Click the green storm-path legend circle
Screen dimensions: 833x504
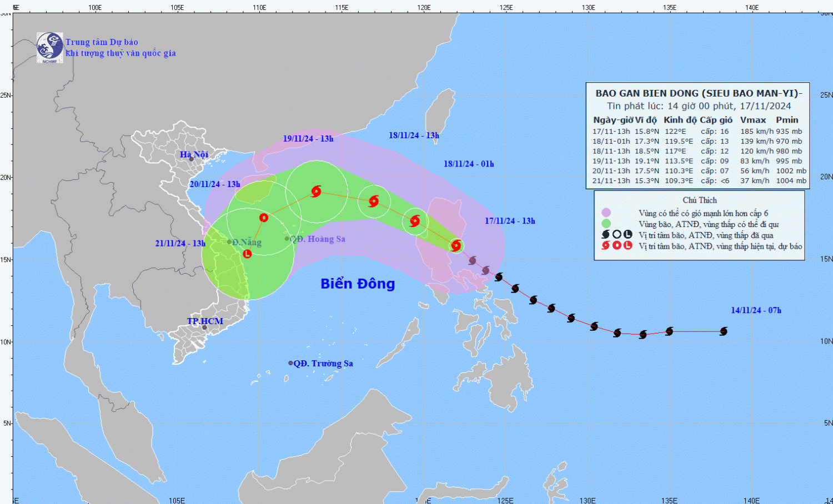coord(606,224)
